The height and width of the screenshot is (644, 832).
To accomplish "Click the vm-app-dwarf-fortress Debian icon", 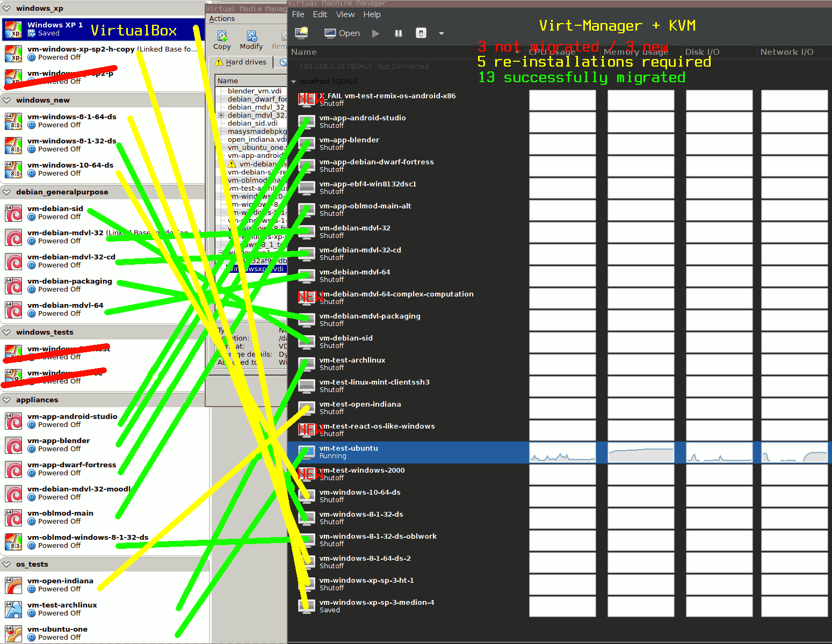I will tap(13, 469).
